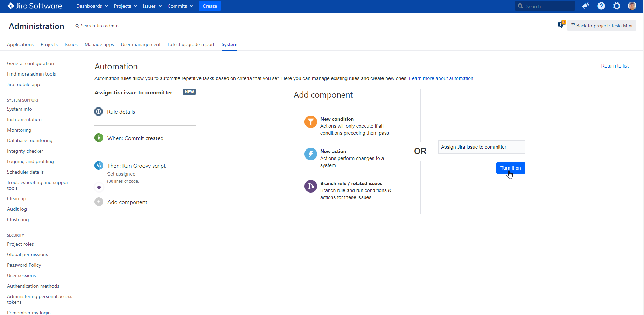
Task: Click the Add component plus icon
Action: tap(99, 202)
